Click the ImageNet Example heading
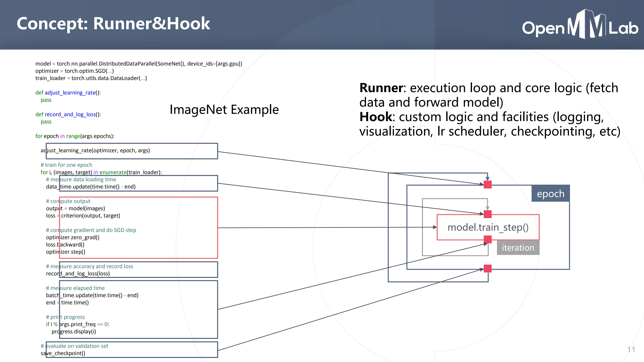 (x=224, y=109)
